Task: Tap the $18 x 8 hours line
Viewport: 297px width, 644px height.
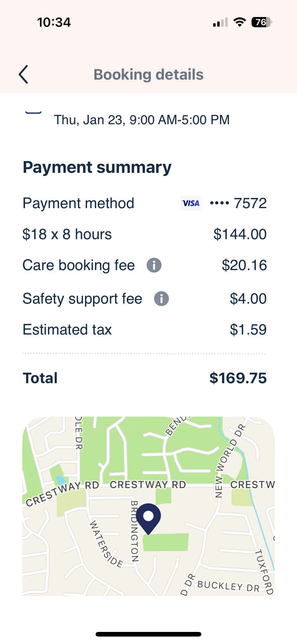Action: 67,234
